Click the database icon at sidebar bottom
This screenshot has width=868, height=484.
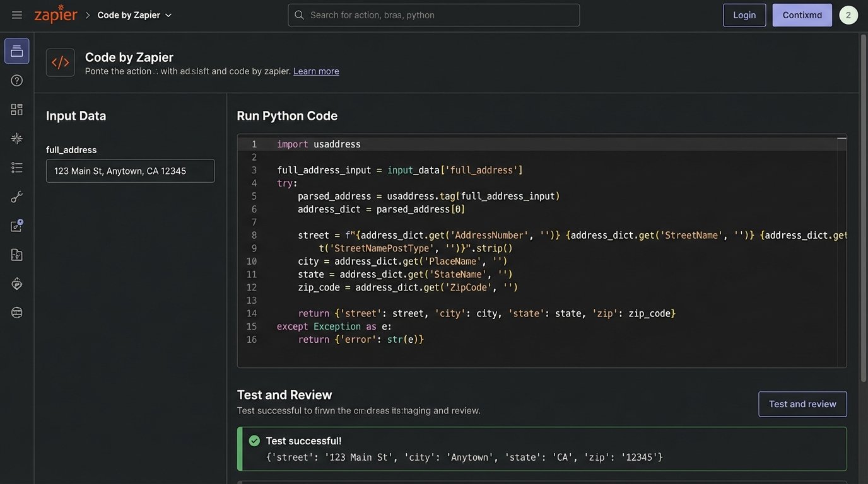click(x=16, y=311)
